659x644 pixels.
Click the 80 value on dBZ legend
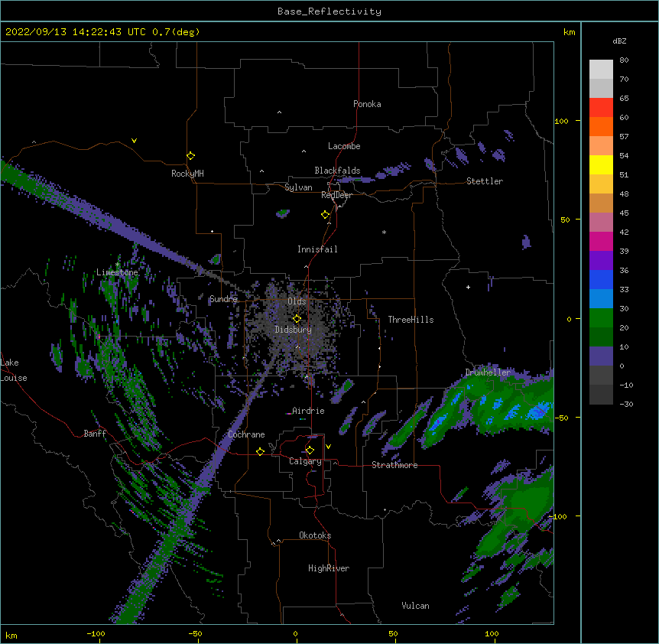[624, 60]
